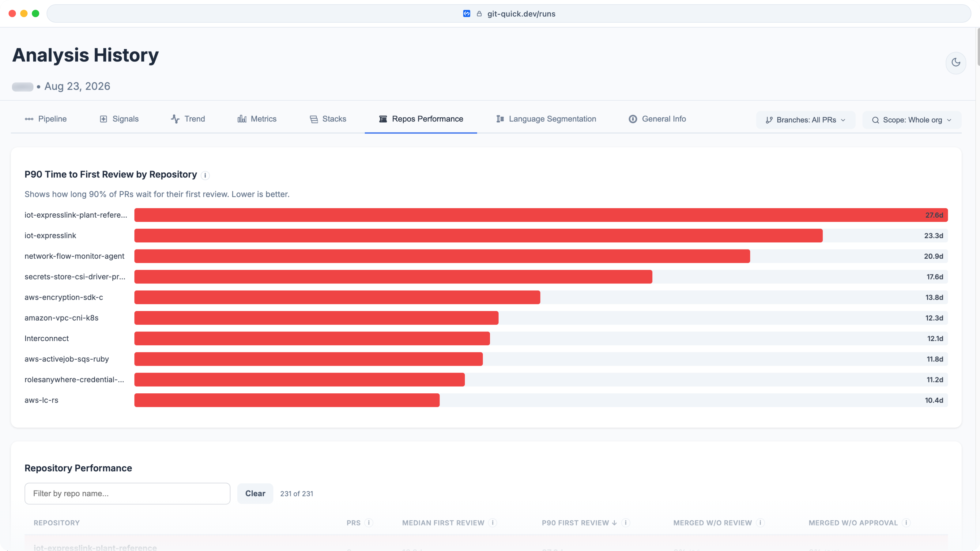Open the Pipeline tab
The height and width of the screenshot is (551, 980).
pos(46,119)
